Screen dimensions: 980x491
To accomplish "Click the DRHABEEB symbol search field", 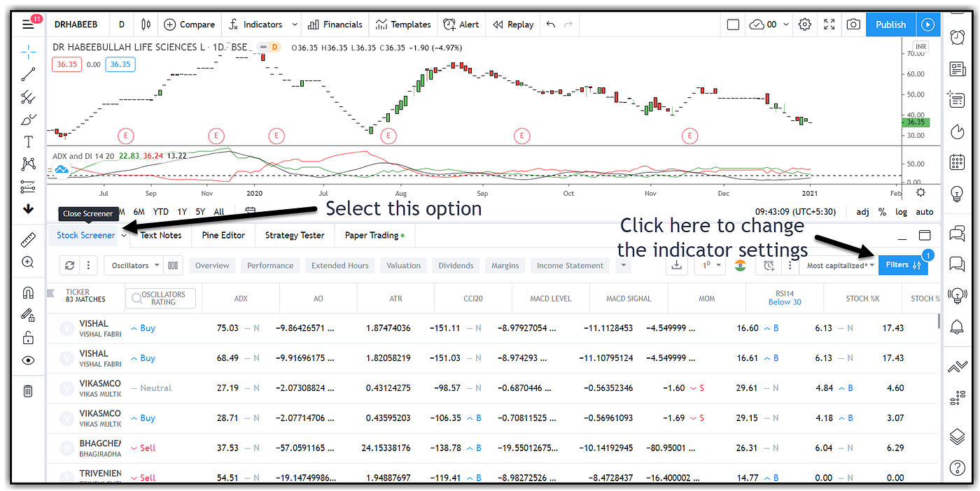I will (77, 24).
